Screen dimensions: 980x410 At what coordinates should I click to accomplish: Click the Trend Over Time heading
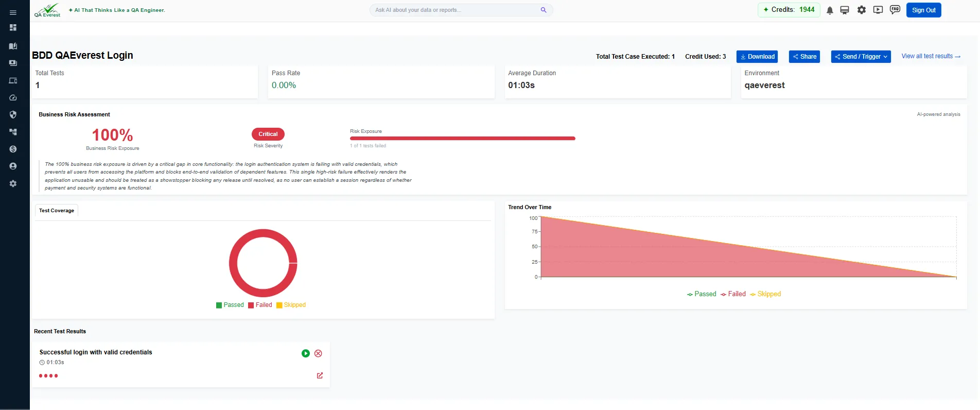[x=530, y=207]
